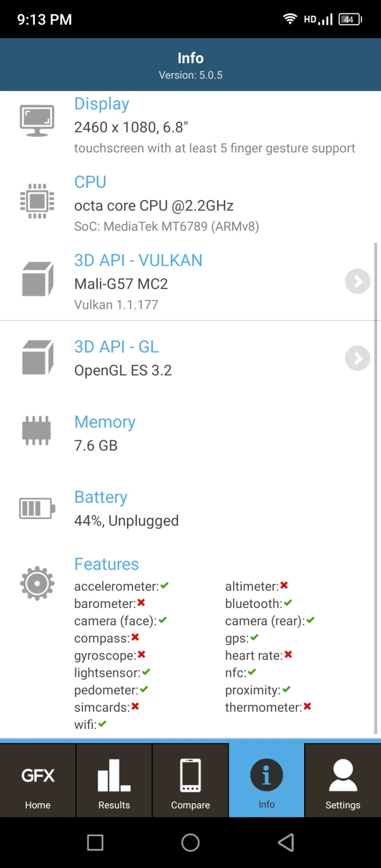
Task: Open the GFX Home screen
Action: pyautogui.click(x=38, y=780)
